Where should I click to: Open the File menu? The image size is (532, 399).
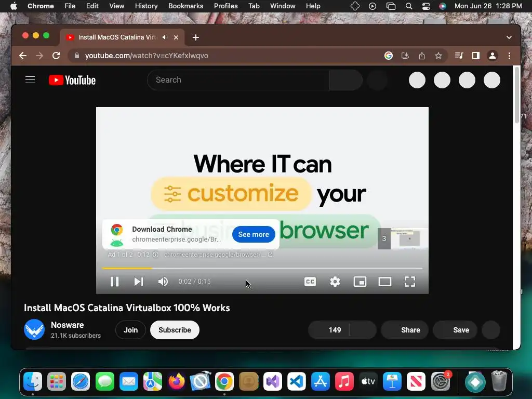pyautogui.click(x=70, y=6)
